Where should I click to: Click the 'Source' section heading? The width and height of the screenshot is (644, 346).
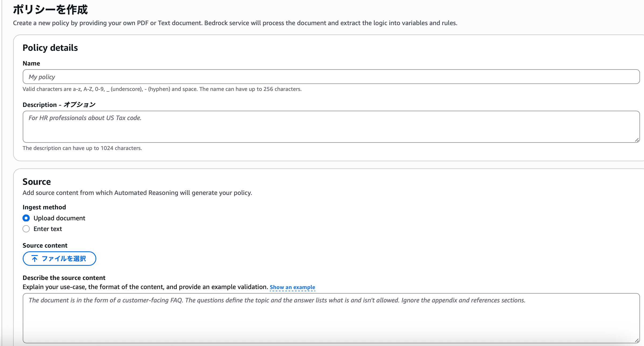coord(37,182)
